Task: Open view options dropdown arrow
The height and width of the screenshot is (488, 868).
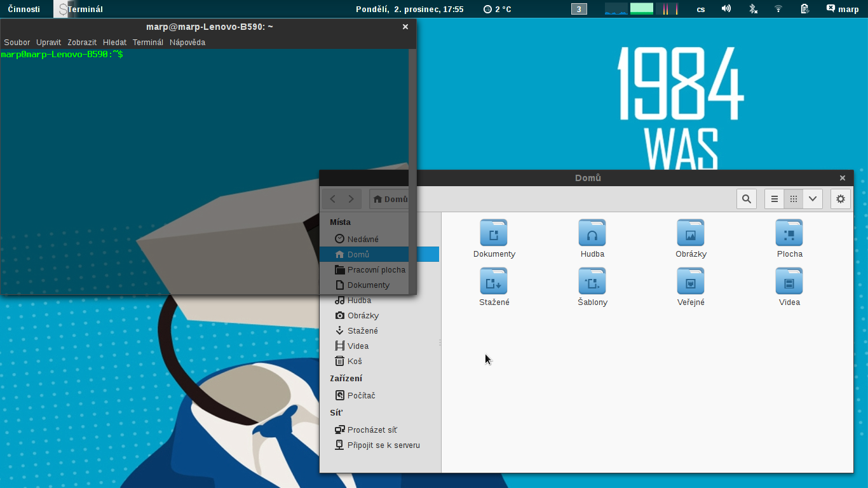Action: click(x=813, y=199)
